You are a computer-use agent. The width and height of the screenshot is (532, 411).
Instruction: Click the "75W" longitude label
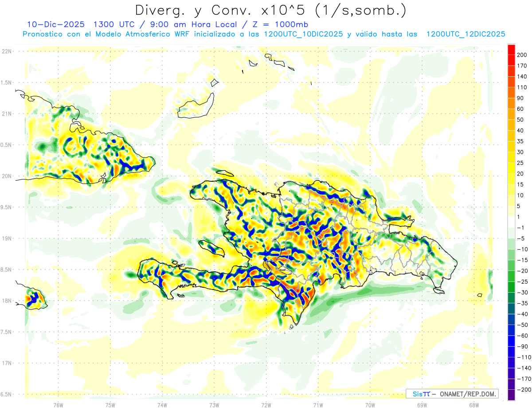click(x=110, y=405)
